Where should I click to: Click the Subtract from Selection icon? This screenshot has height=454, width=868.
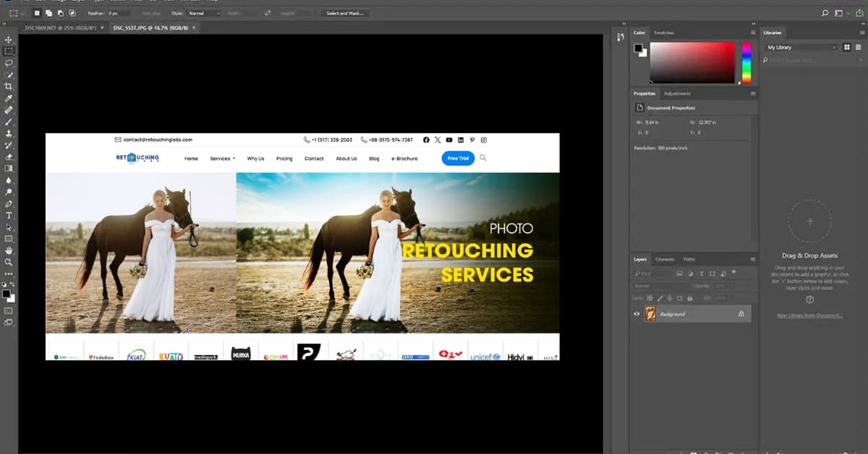[61, 13]
